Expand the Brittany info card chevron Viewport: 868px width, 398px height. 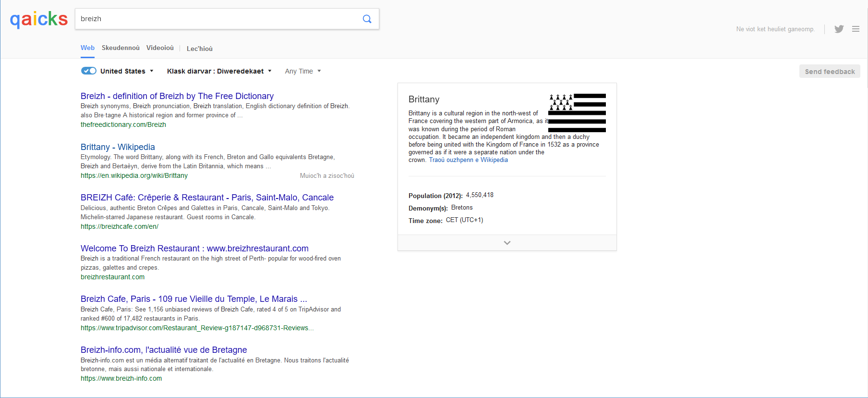coord(507,243)
